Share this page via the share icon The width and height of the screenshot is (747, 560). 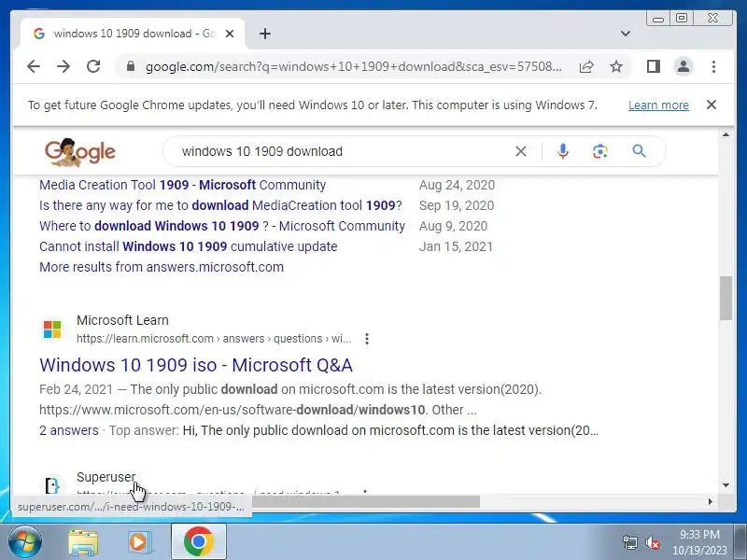point(586,66)
